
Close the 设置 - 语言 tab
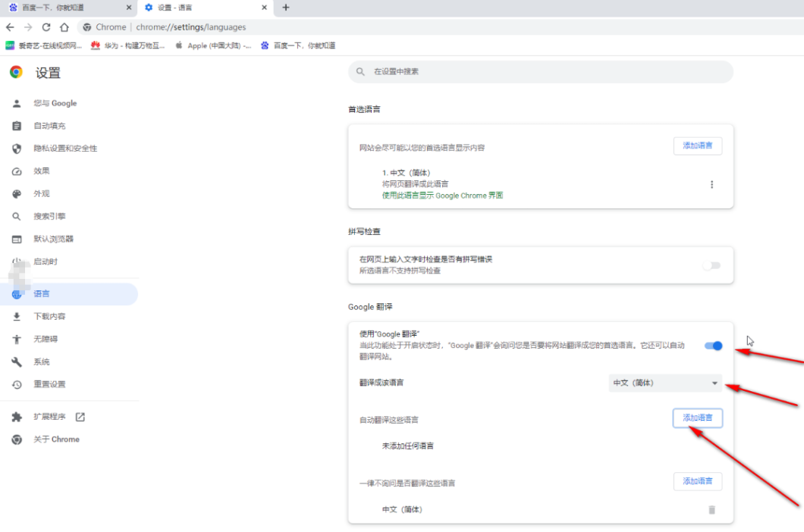264,7
